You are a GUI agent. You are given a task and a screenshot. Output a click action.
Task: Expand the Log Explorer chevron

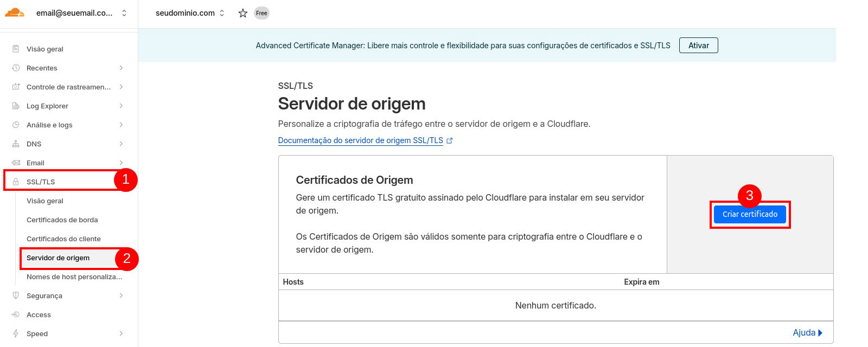click(x=121, y=106)
